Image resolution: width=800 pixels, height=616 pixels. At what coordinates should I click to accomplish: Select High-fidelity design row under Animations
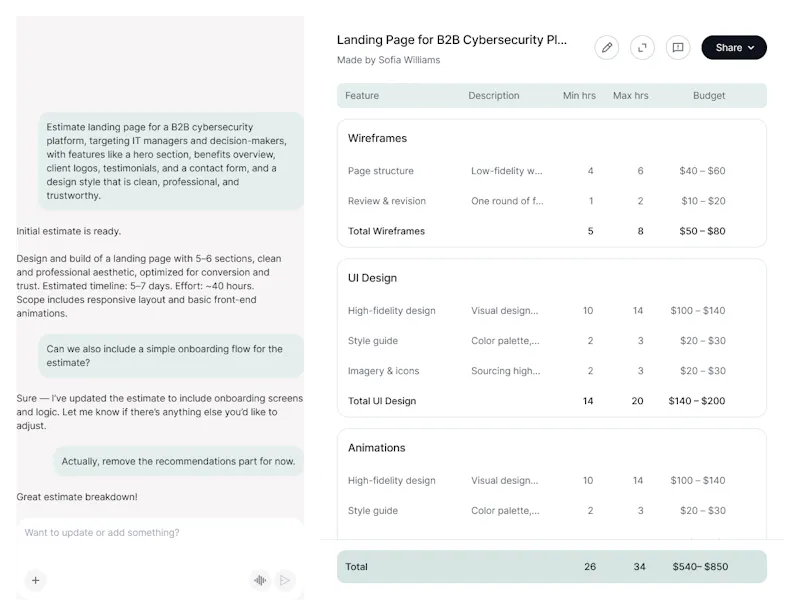pyautogui.click(x=552, y=481)
